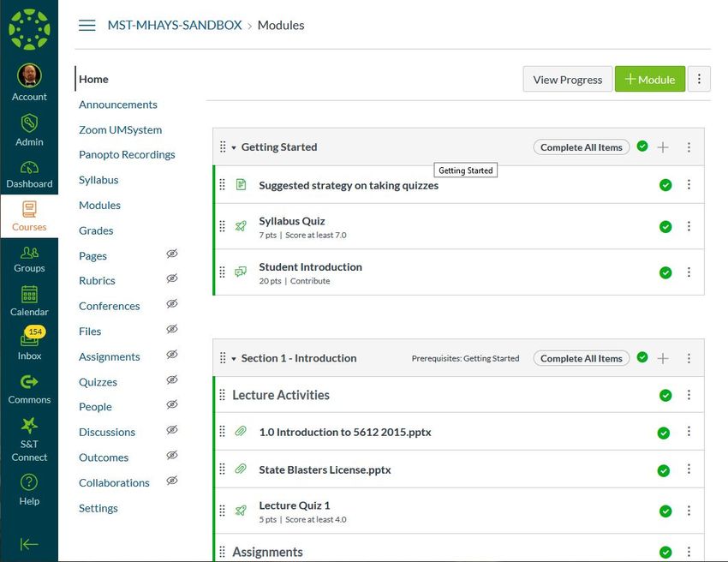Image resolution: width=728 pixels, height=562 pixels.
Task: Open the Announcements course menu item
Action: click(118, 105)
